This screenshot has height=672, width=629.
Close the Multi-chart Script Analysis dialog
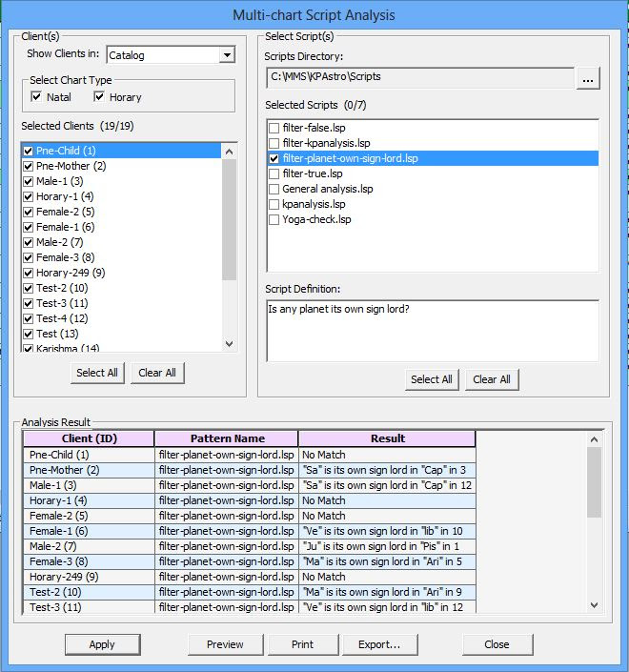click(497, 644)
